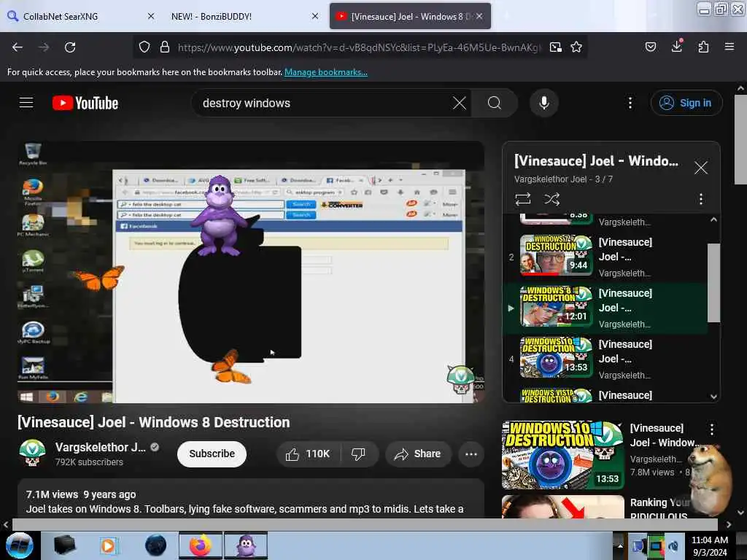The image size is (747, 560).
Task: Open the shield tracking protection icon
Action: (144, 47)
